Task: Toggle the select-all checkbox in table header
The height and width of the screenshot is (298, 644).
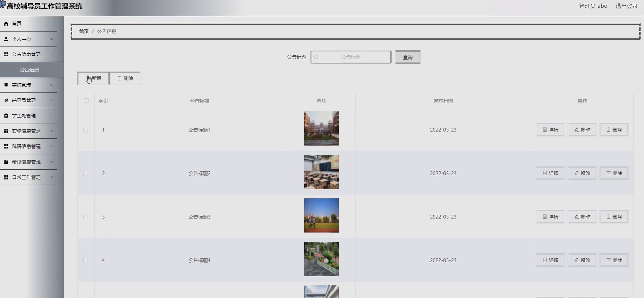Action: (x=86, y=101)
